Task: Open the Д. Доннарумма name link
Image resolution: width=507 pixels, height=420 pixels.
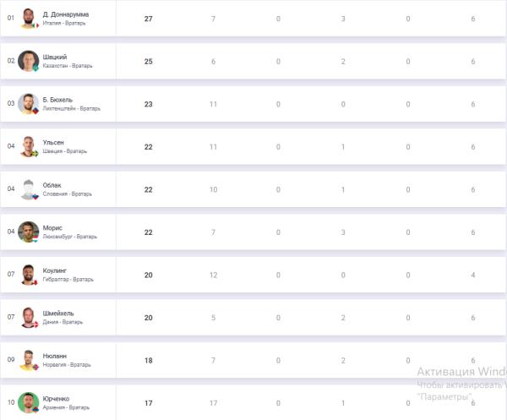Action: point(66,14)
